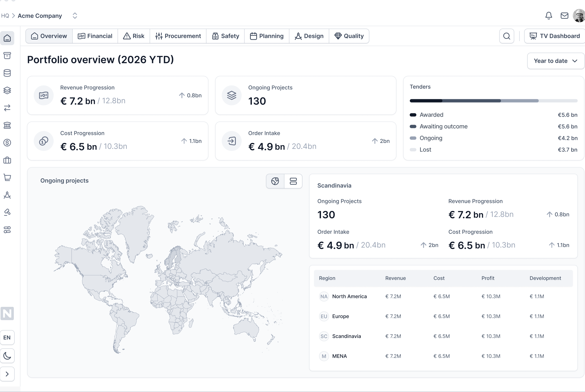Viewport: 585px width, 392px height.
Task: Click the SC badge for Scandinavia
Action: [324, 336]
